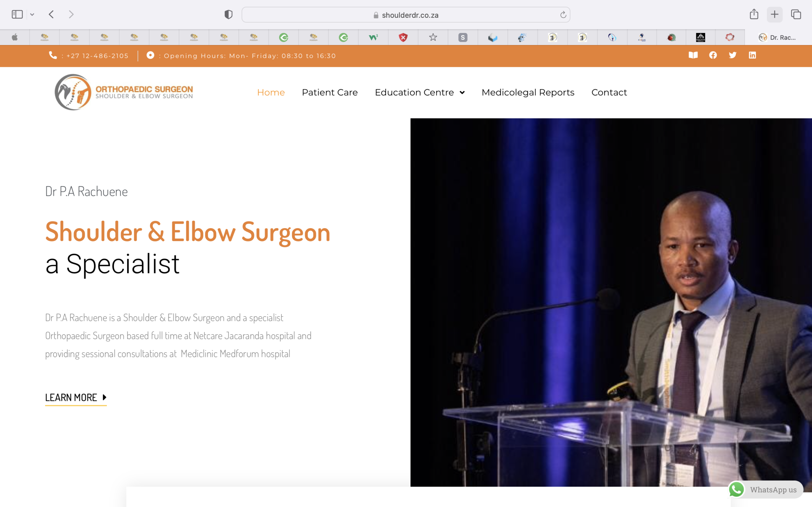Open the Patient Care menu item
Image resolution: width=812 pixels, height=507 pixels.
(330, 93)
